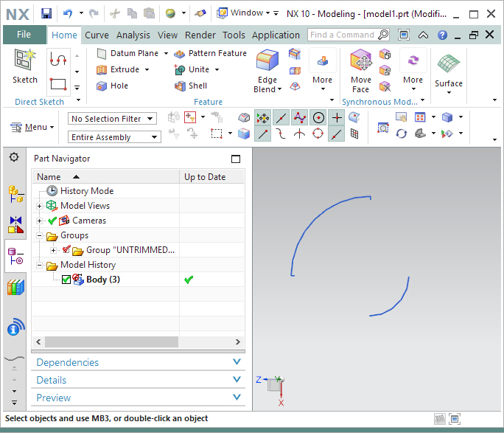Click the Save icon in title bar
The width and height of the screenshot is (504, 433).
[x=46, y=13]
